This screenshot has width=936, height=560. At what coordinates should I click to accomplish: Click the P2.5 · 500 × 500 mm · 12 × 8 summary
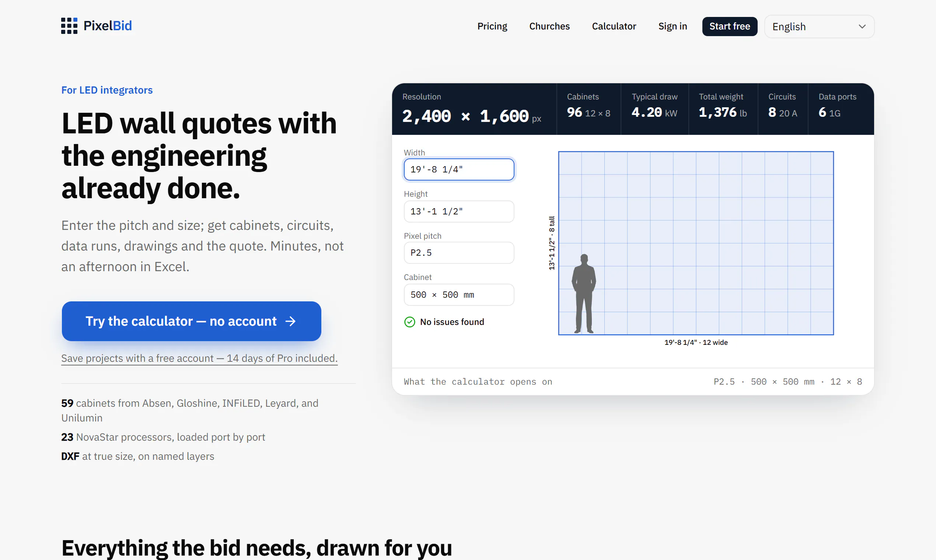coord(787,382)
